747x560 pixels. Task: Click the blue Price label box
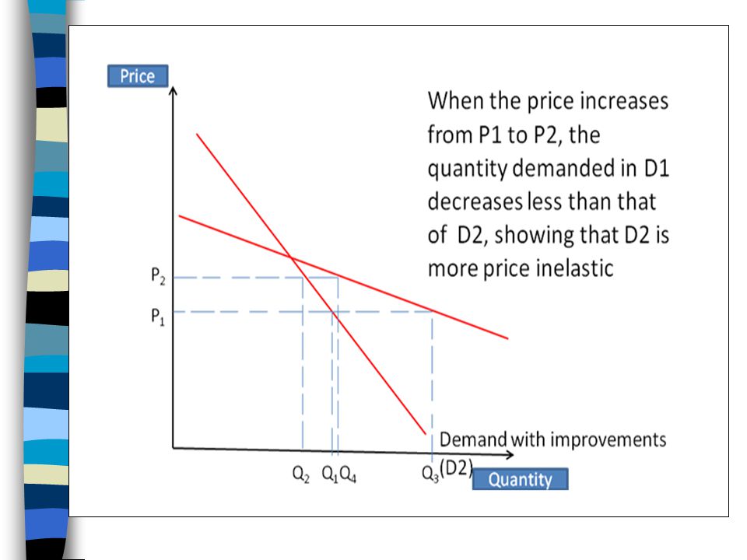tap(138, 76)
